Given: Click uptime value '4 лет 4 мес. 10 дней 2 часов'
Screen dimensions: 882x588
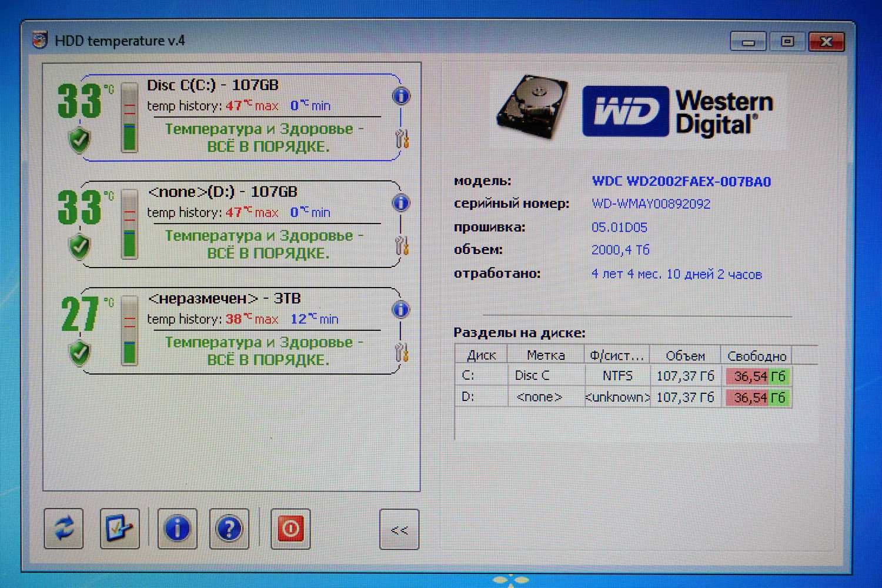Looking at the screenshot, I should [x=677, y=274].
